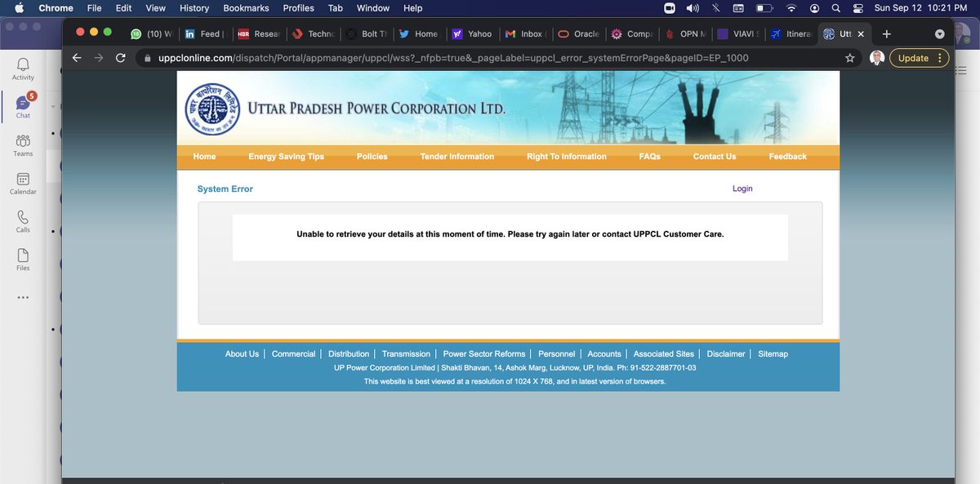Switch to LinkedIn Feed tab
980x484 pixels.
tap(203, 34)
